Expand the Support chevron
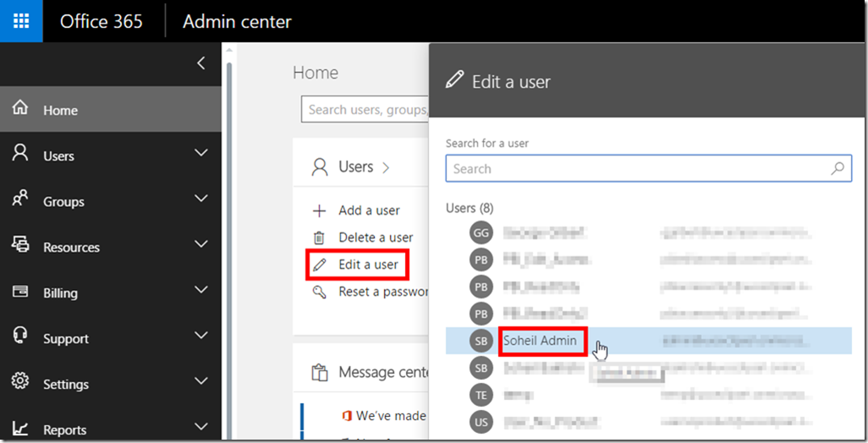The image size is (868, 443). 201,335
